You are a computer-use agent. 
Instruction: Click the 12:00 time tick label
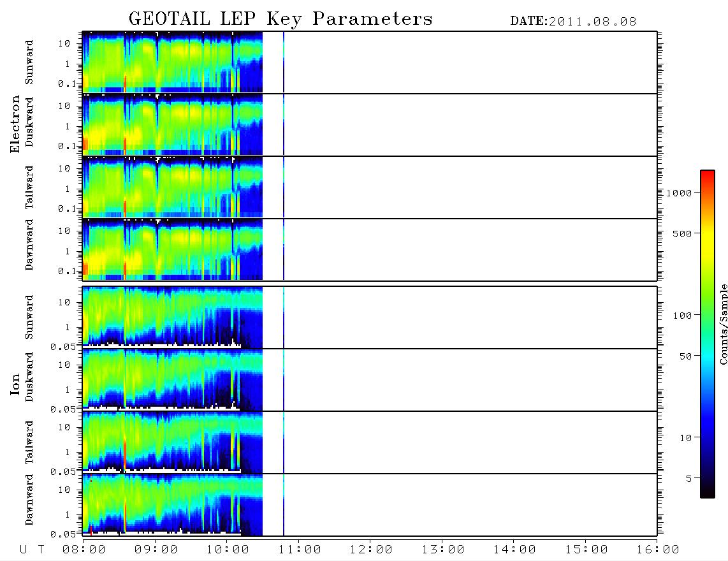point(370,550)
